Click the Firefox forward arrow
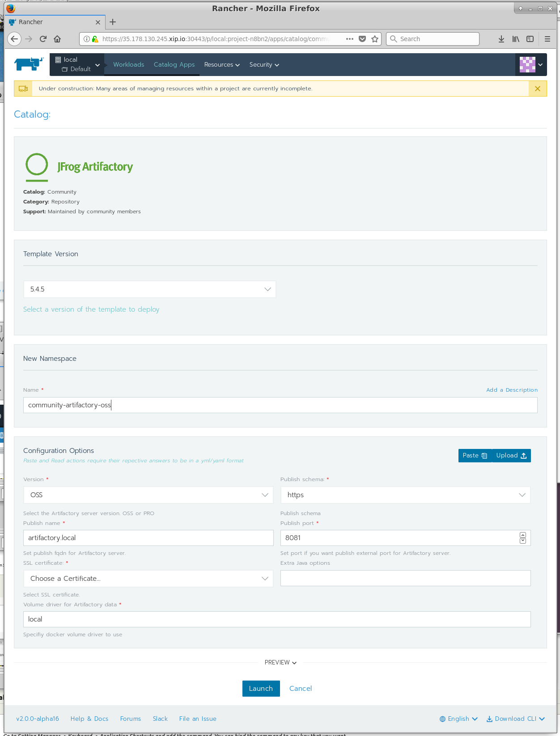 click(29, 39)
